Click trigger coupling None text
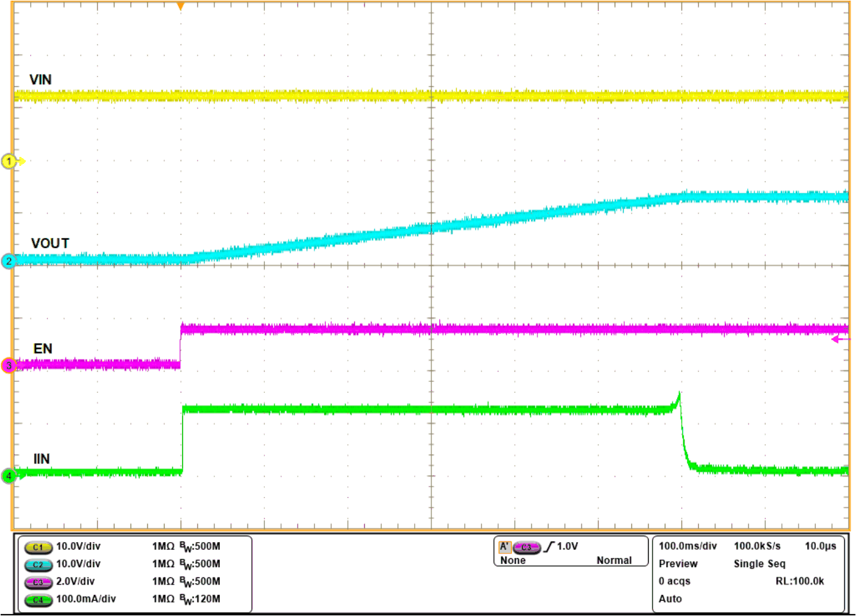 pyautogui.click(x=513, y=561)
